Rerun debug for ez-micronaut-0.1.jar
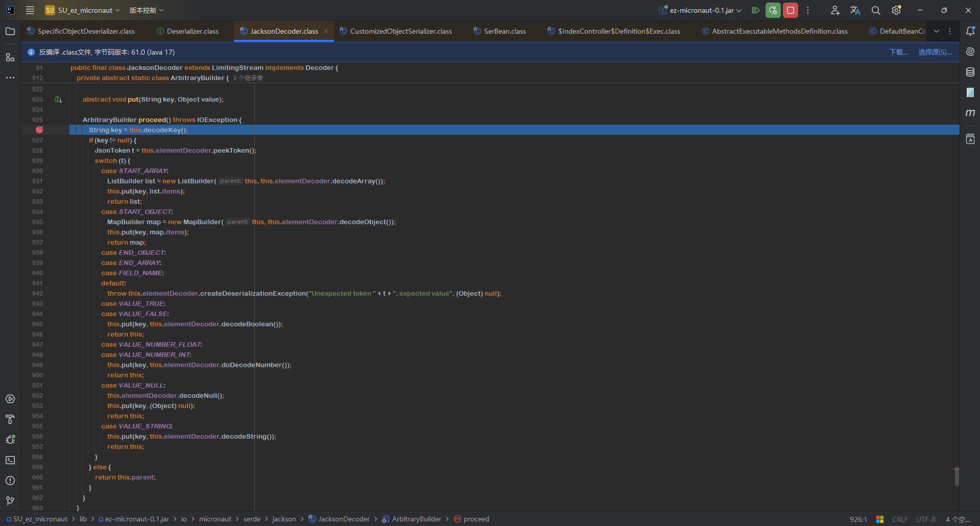 tap(773, 10)
